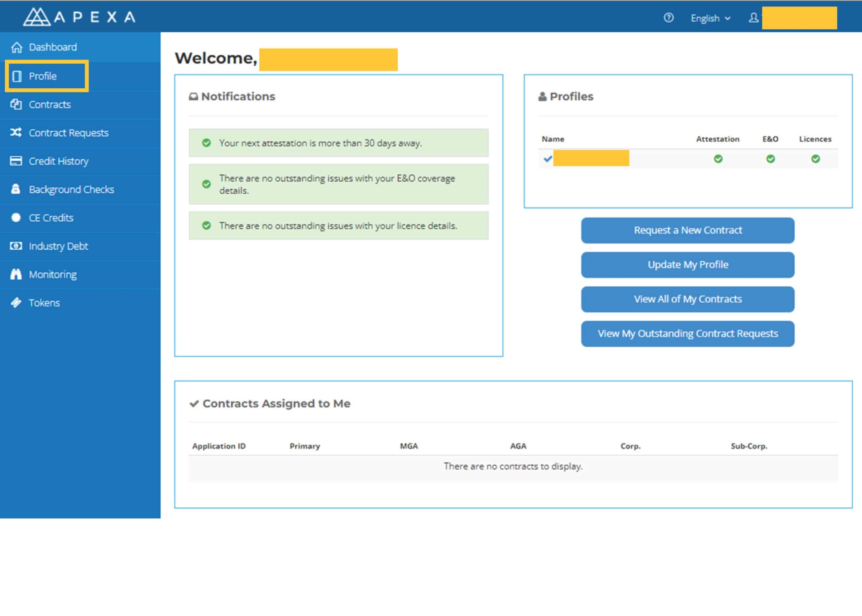Image resolution: width=862 pixels, height=616 pixels.
Task: Click the blue checkmark beside profile name
Action: (x=547, y=159)
